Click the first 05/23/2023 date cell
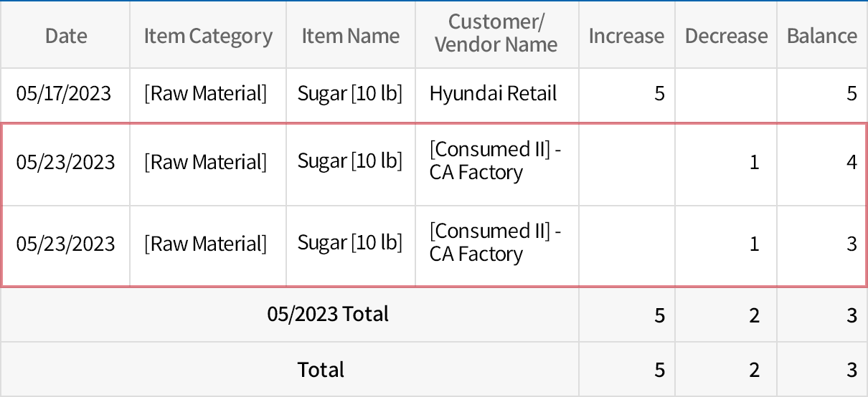Screen dimensions: 868x397 point(65,163)
